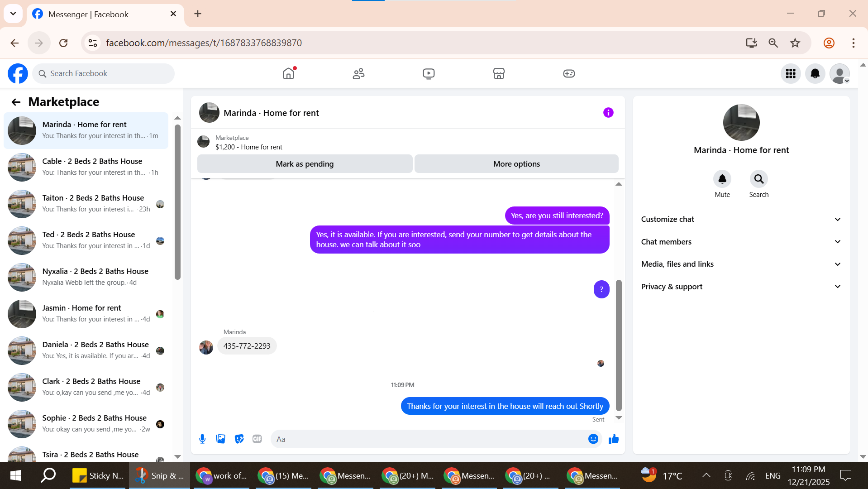
Task: Open Chrome three-dot menu
Action: click(x=854, y=43)
